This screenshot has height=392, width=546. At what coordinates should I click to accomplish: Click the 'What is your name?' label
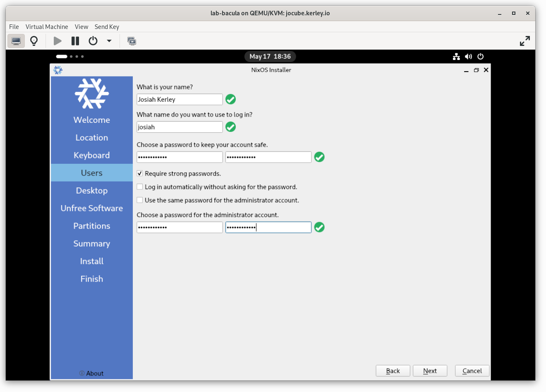click(165, 87)
